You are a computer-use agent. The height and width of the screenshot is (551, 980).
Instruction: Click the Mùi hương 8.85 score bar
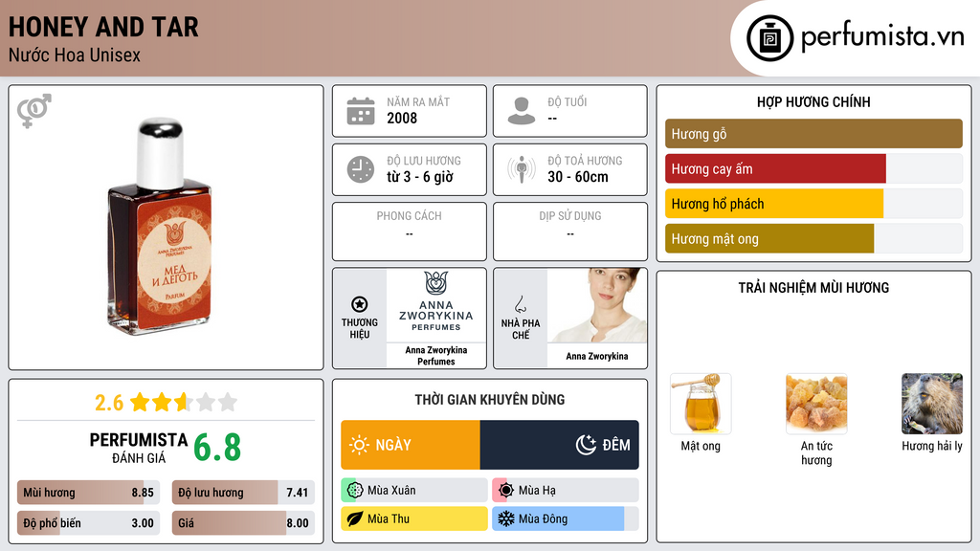tap(89, 493)
